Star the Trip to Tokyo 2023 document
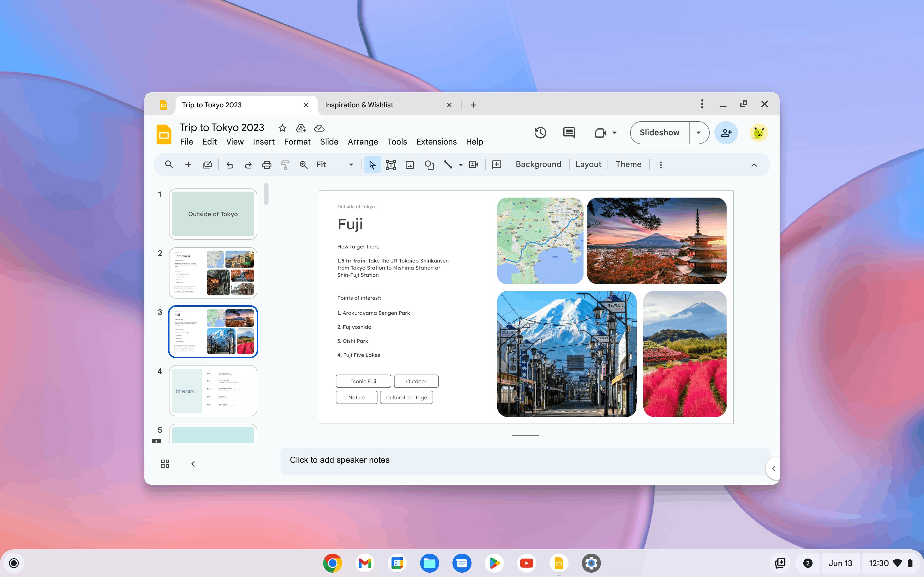 [282, 128]
